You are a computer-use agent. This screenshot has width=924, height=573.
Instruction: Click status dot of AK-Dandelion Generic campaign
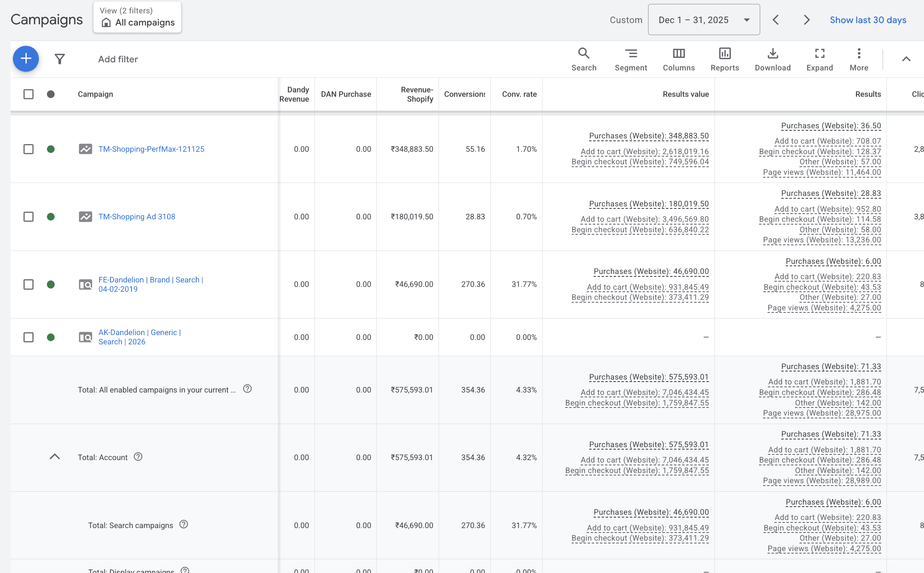(x=51, y=337)
